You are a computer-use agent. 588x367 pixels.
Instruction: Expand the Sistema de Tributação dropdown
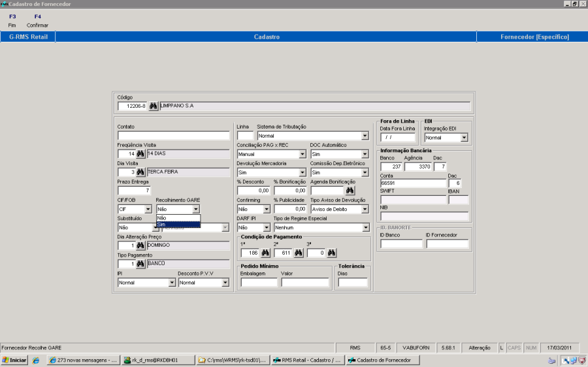tap(365, 136)
